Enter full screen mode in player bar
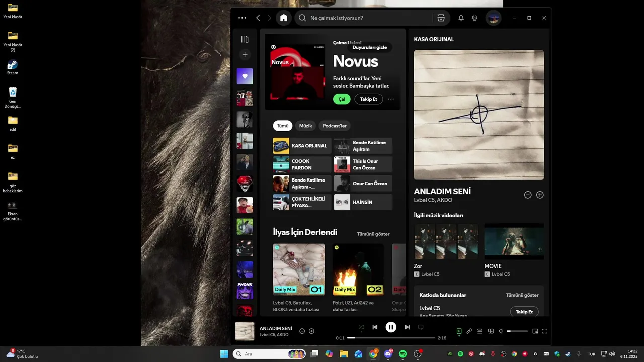 [x=545, y=331]
